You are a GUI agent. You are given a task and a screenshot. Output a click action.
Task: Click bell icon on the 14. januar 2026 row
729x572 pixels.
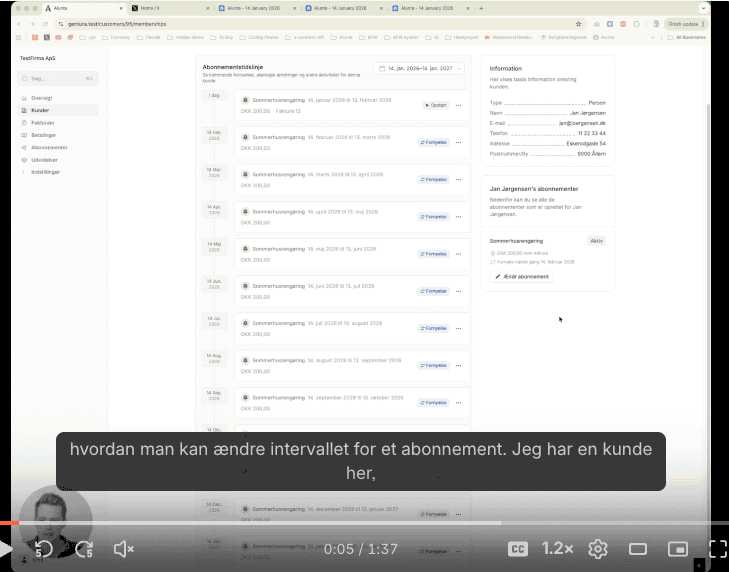[x=245, y=100]
